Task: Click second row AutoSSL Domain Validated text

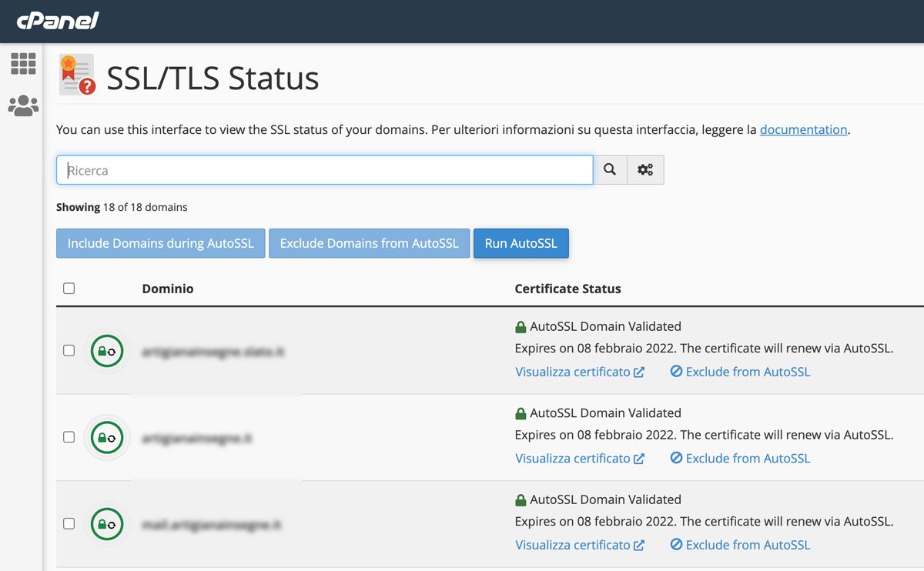Action: click(x=605, y=413)
